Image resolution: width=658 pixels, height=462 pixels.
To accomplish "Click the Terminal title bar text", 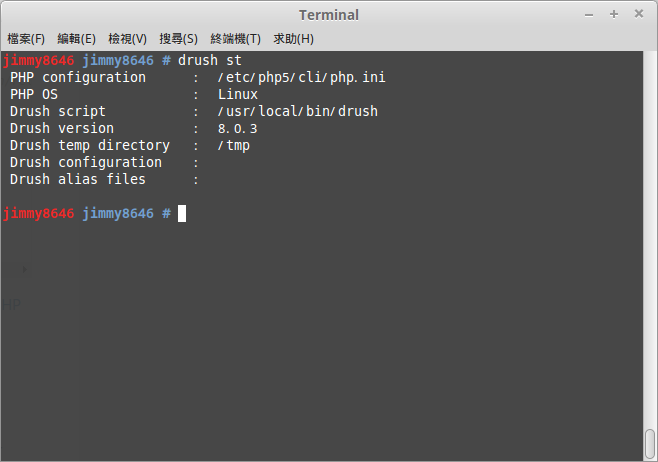I will 329,15.
